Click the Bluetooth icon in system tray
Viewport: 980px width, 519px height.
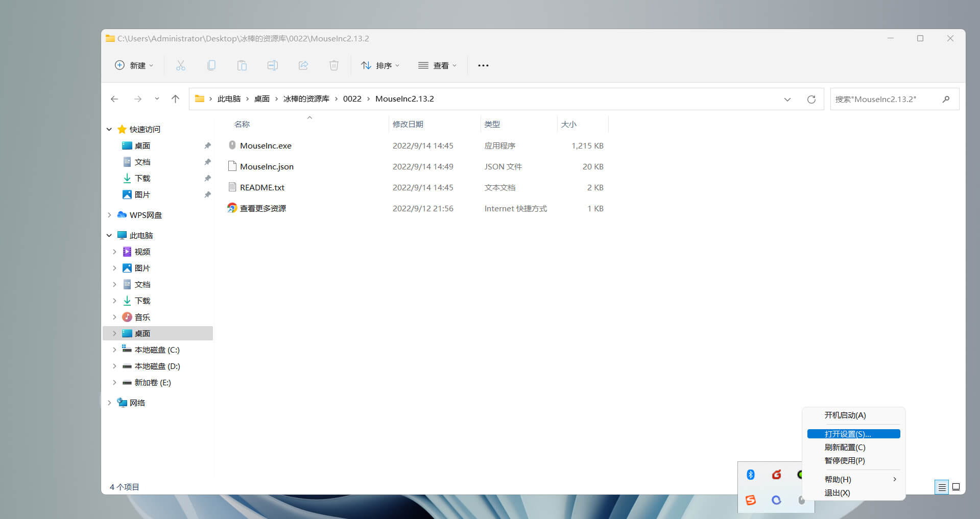tap(751, 475)
